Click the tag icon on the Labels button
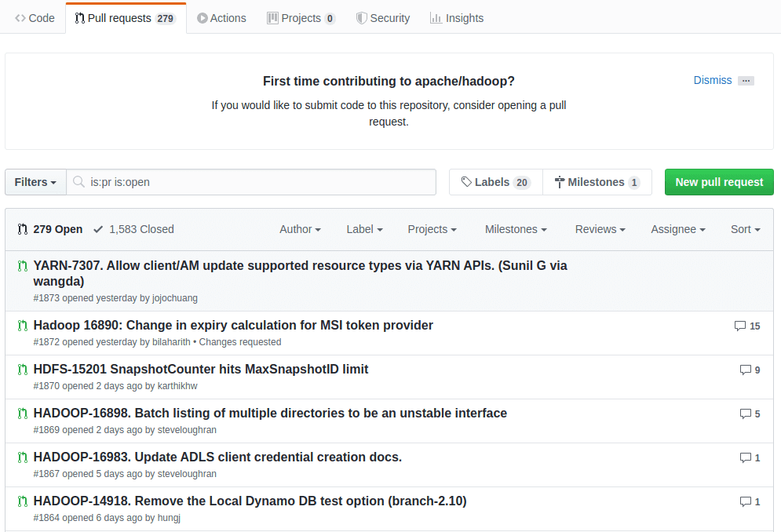781x532 pixels. click(x=467, y=181)
